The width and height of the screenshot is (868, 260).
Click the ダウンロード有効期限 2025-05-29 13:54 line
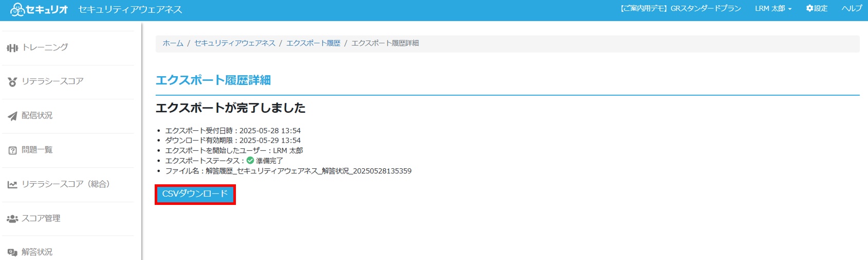233,141
